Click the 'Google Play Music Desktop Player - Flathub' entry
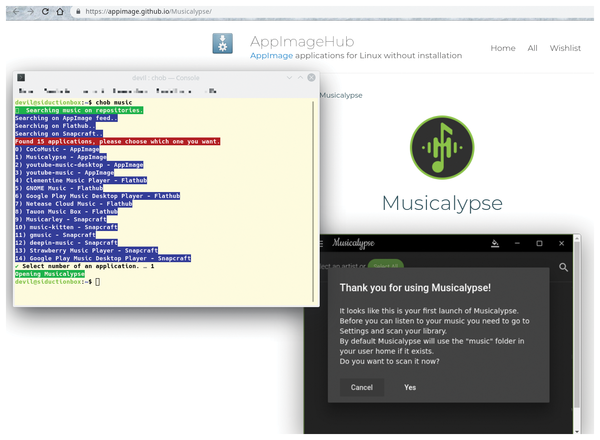The image size is (600, 440). (x=97, y=196)
